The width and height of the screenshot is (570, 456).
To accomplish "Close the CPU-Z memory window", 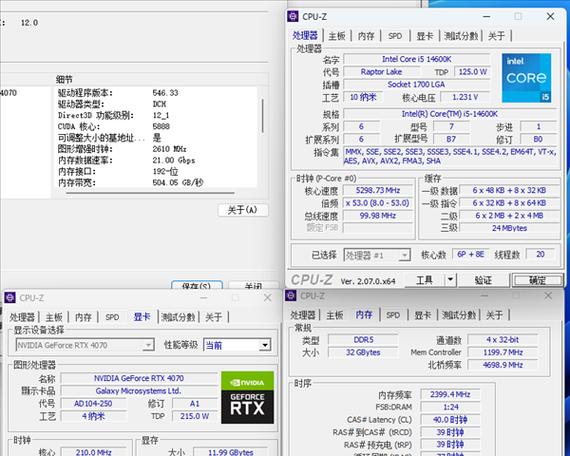I will click(x=548, y=296).
